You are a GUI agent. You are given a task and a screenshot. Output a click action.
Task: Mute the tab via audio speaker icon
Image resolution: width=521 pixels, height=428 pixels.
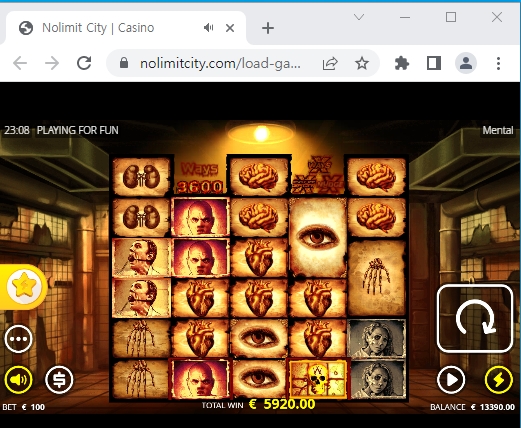(209, 28)
